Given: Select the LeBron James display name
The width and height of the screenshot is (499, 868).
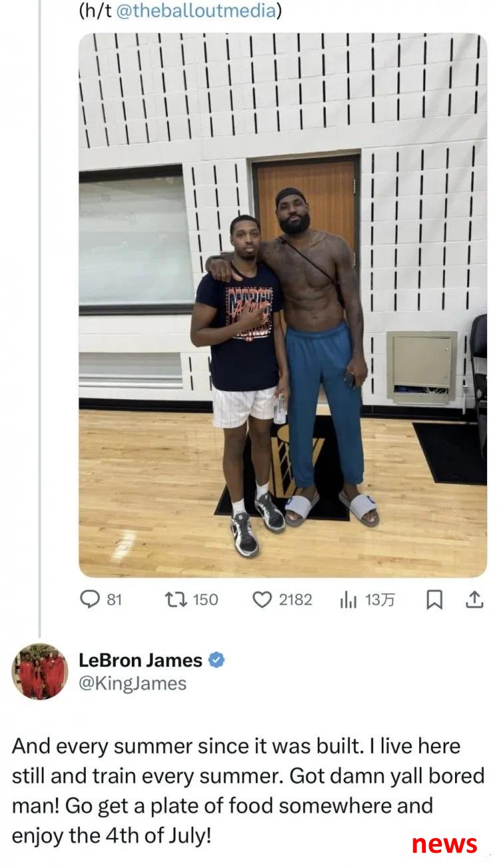Looking at the screenshot, I should [x=140, y=660].
